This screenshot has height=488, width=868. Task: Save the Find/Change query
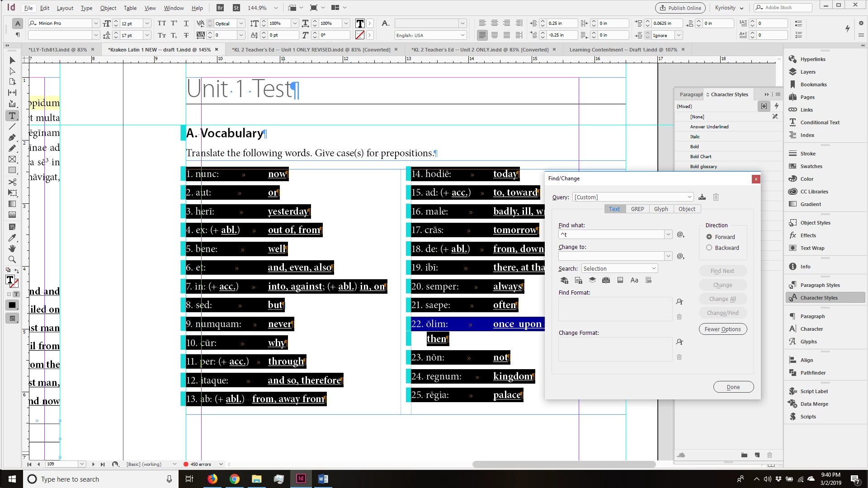pyautogui.click(x=702, y=197)
